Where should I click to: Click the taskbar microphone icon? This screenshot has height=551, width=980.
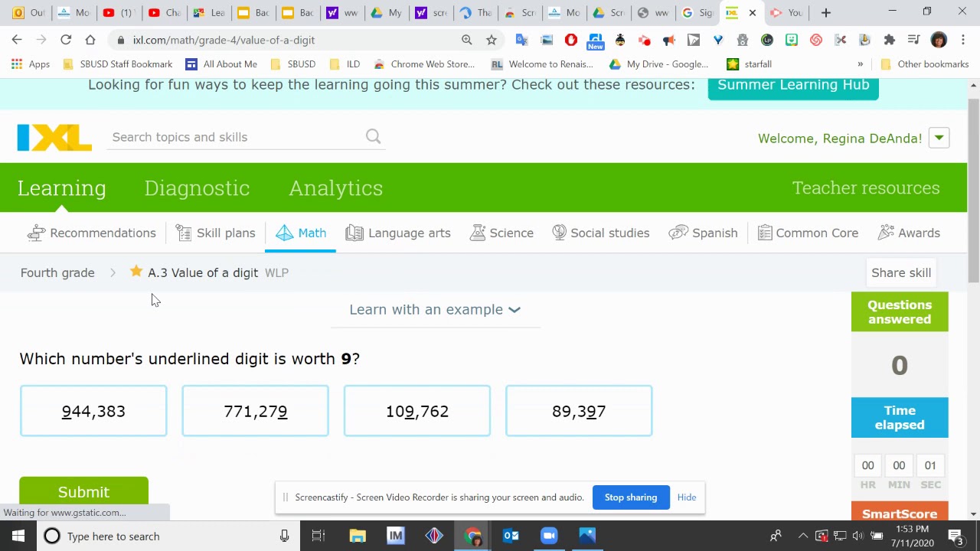pyautogui.click(x=284, y=536)
